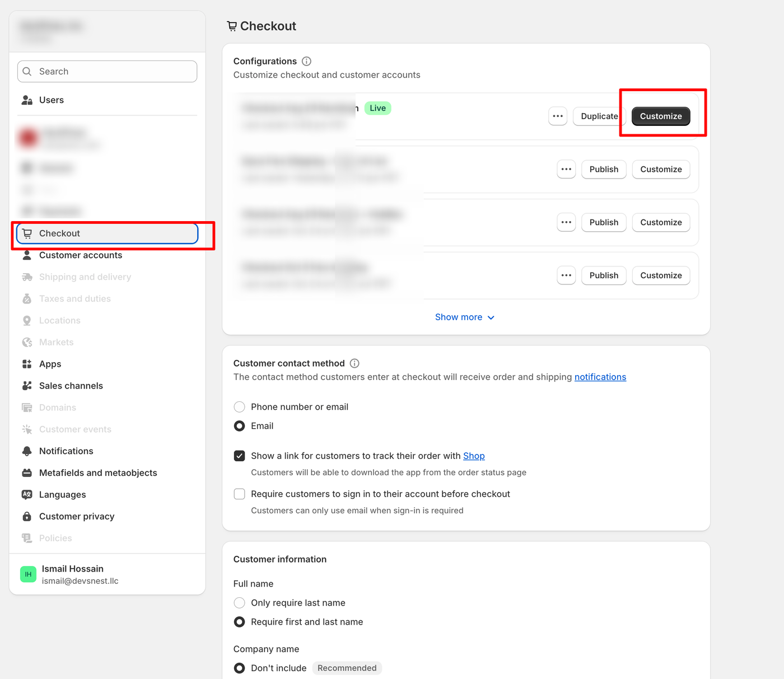Click the Users people icon
784x679 pixels.
coord(27,100)
